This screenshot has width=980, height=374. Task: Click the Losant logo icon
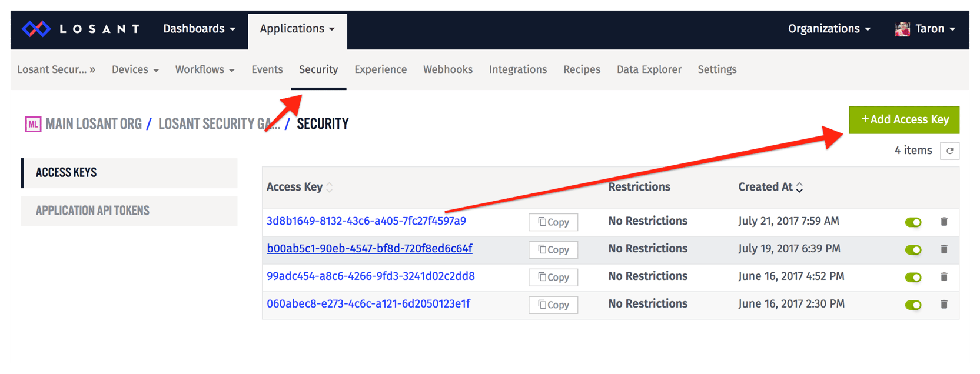(x=36, y=29)
